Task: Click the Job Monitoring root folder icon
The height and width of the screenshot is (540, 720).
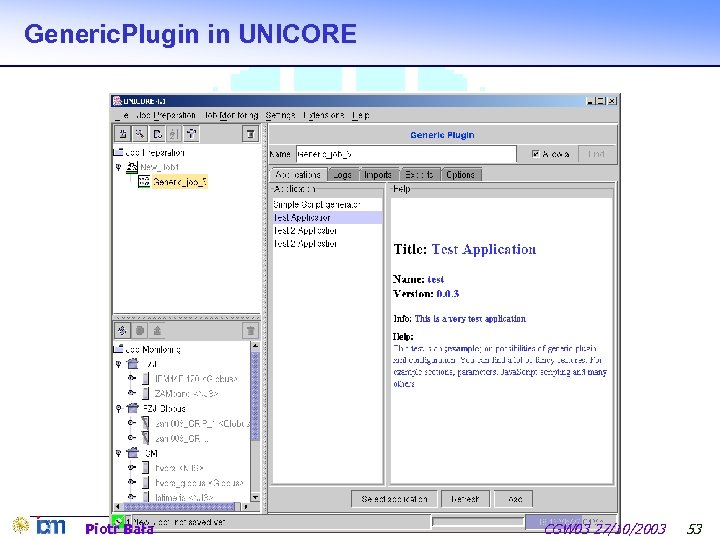Action: (x=118, y=349)
